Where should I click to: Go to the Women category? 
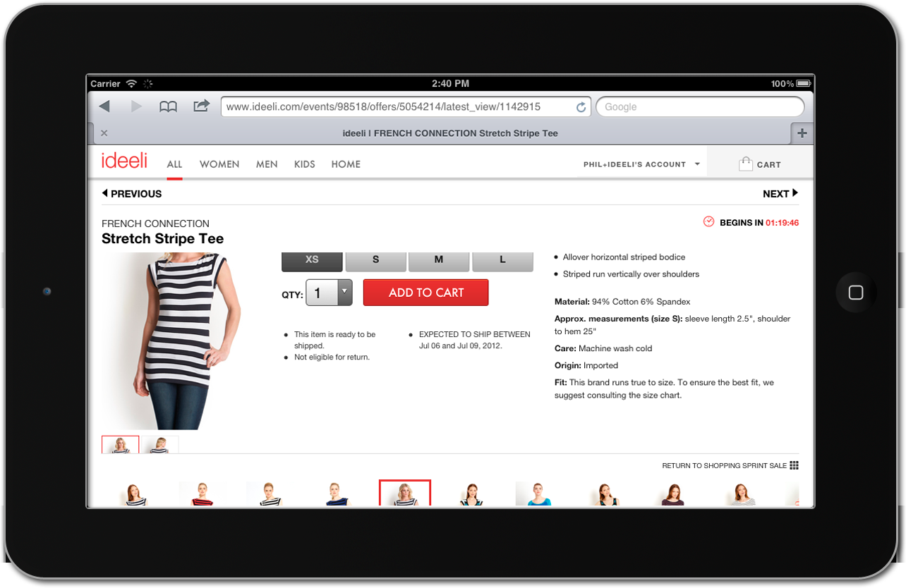[x=219, y=164]
